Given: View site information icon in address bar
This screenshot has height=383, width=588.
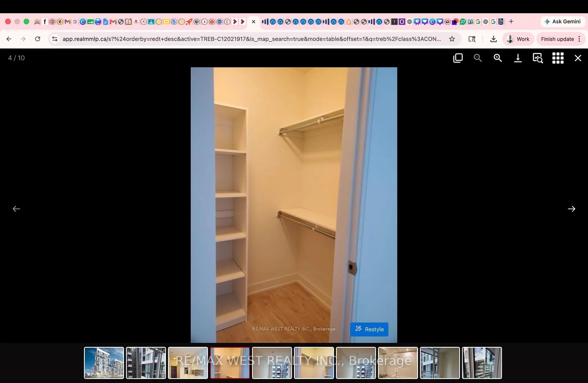Looking at the screenshot, I should tap(55, 39).
